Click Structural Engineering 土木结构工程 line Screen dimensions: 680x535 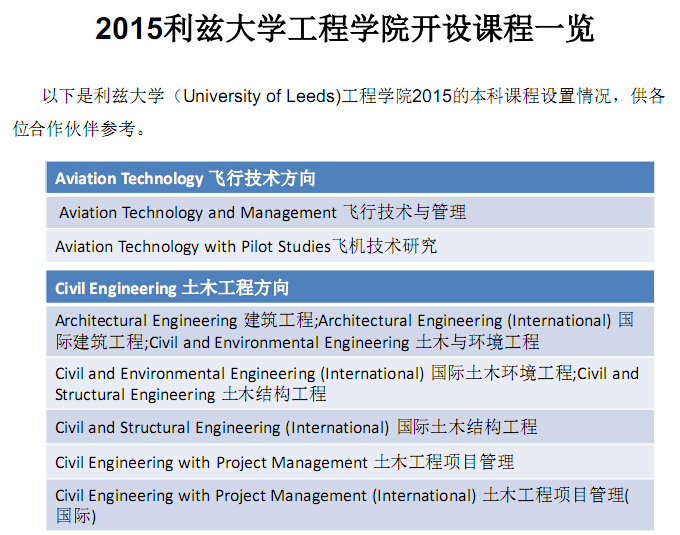coord(190,395)
